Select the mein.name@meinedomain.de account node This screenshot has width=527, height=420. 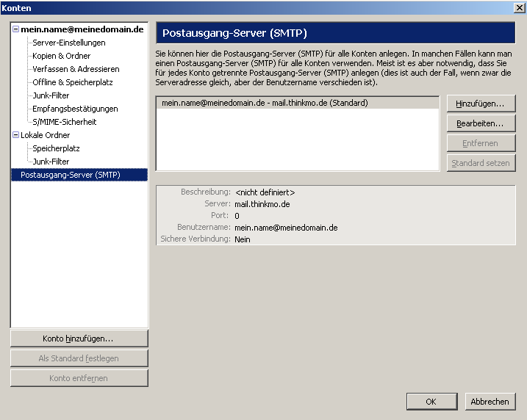(82, 29)
